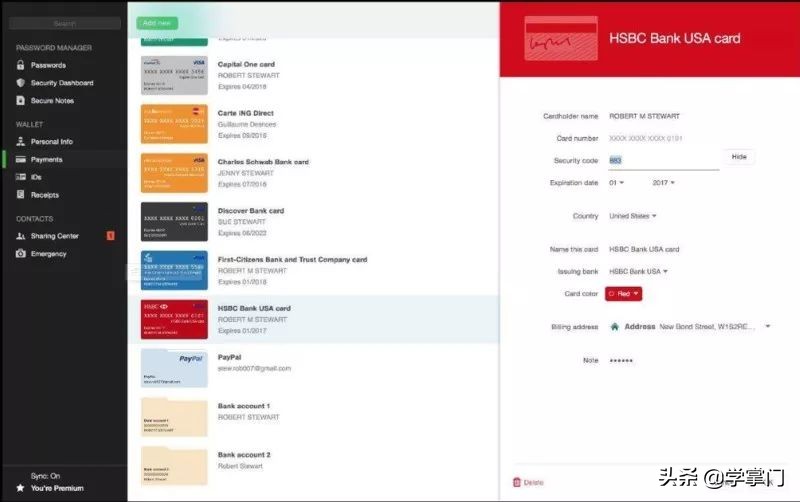The image size is (800, 502).
Task: Open the Issuing bank dropdown
Action: pos(638,271)
